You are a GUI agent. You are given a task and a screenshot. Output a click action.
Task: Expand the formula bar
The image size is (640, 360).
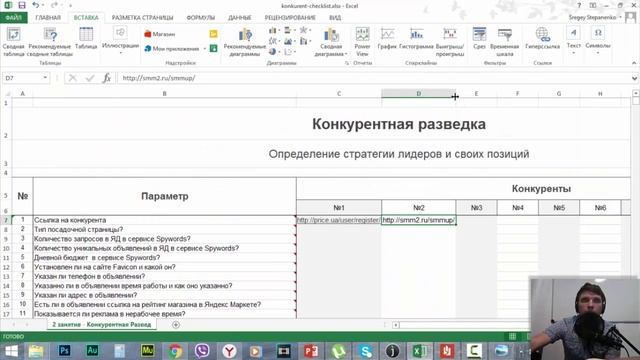pyautogui.click(x=634, y=78)
